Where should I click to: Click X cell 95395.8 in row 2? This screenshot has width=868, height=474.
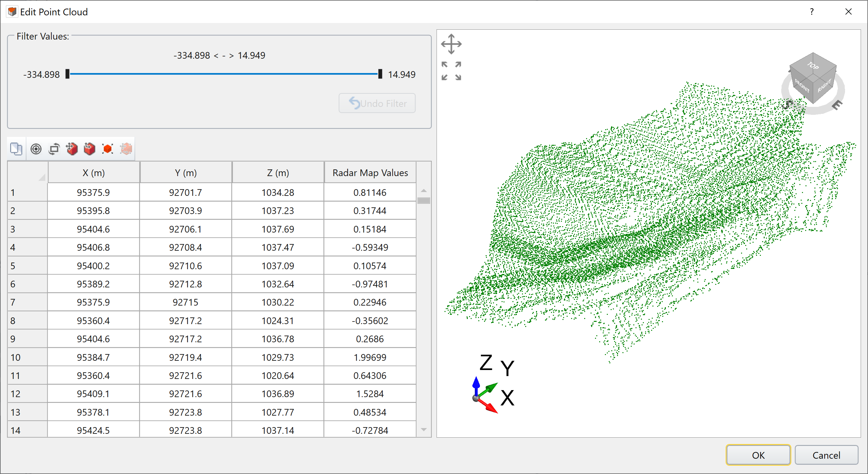coord(93,211)
